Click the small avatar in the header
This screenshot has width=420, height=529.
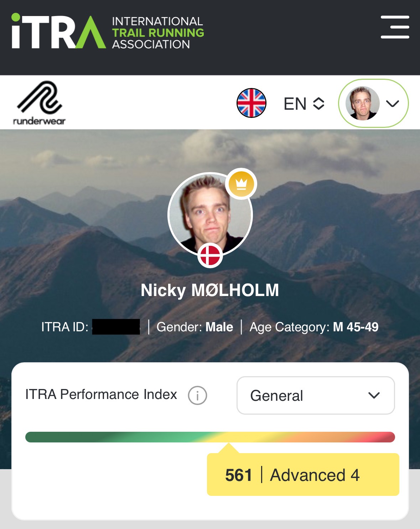[362, 103]
